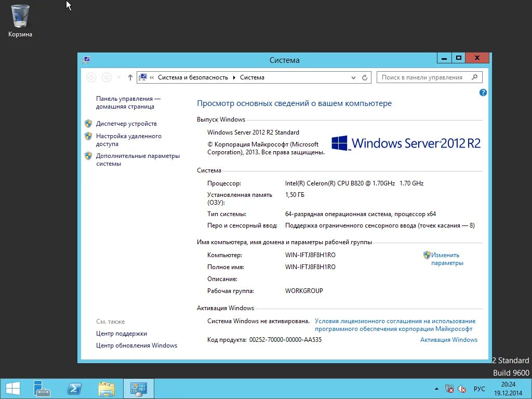Select breadcrumb Система и безопасность
The height and width of the screenshot is (399, 532).
click(x=193, y=77)
